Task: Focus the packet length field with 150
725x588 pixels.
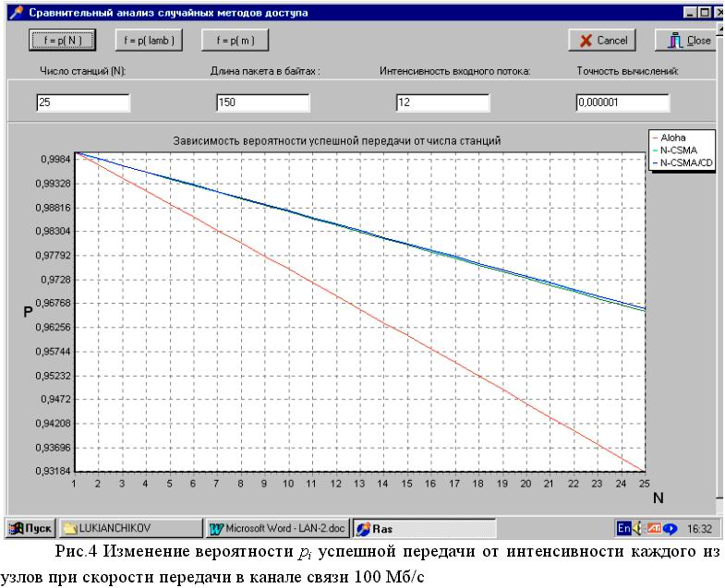Action: (263, 102)
